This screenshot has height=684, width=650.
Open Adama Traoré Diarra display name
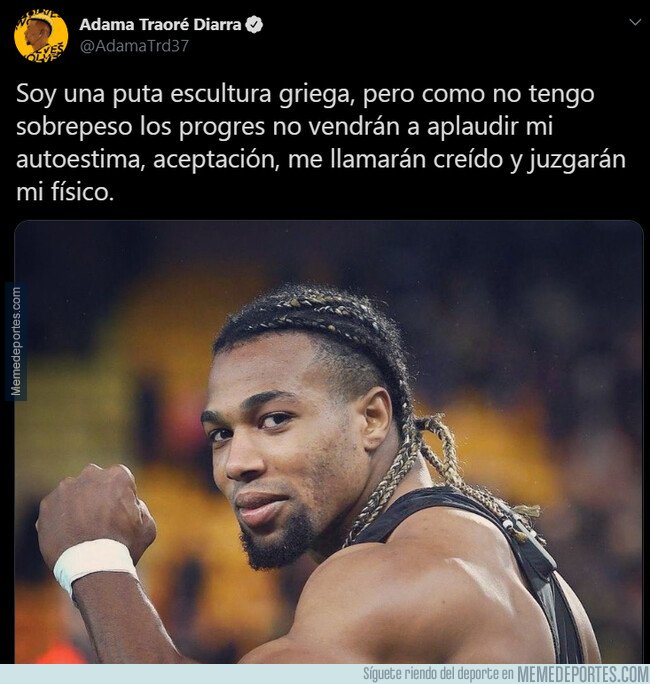click(160, 25)
